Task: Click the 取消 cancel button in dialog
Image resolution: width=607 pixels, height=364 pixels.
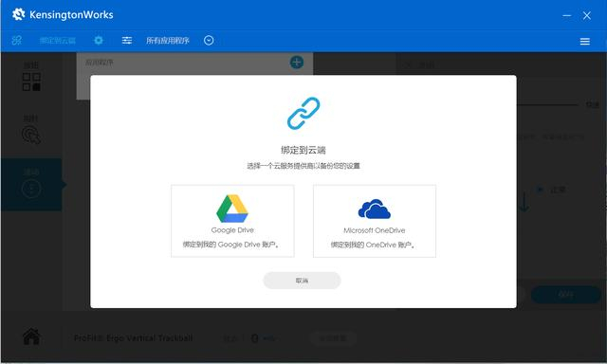Action: (302, 281)
